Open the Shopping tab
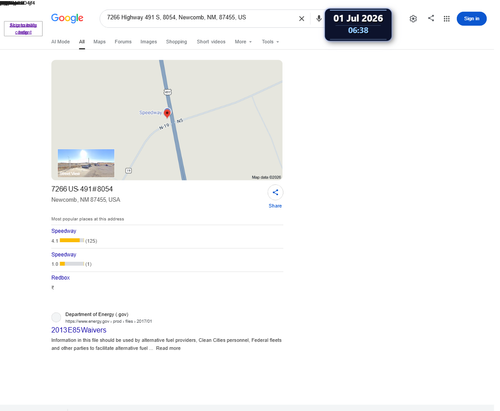 pyautogui.click(x=176, y=42)
